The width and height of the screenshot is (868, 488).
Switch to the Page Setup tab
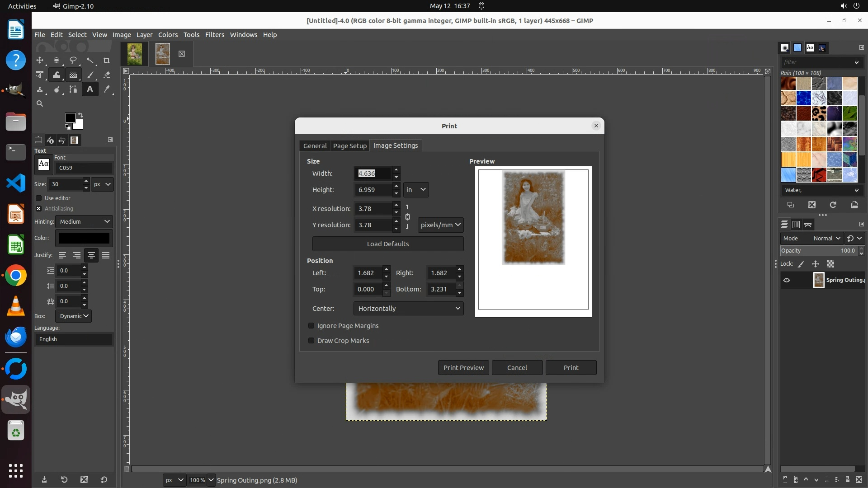point(349,146)
